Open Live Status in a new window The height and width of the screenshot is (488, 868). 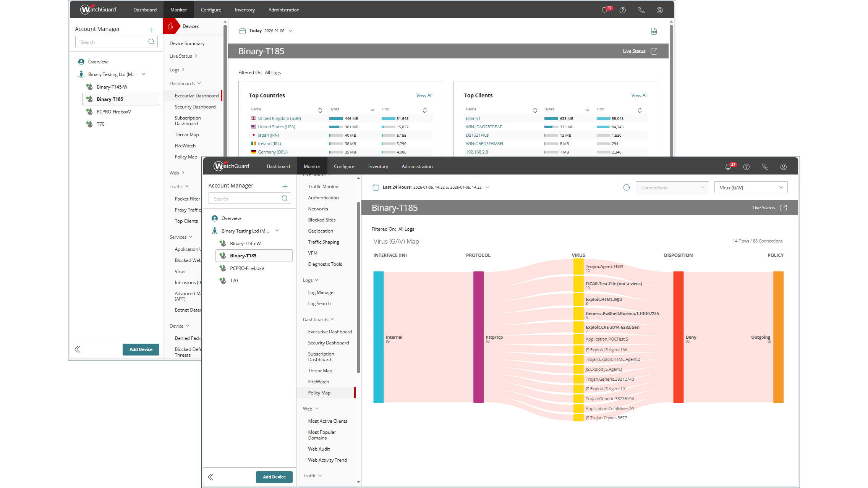(x=784, y=208)
